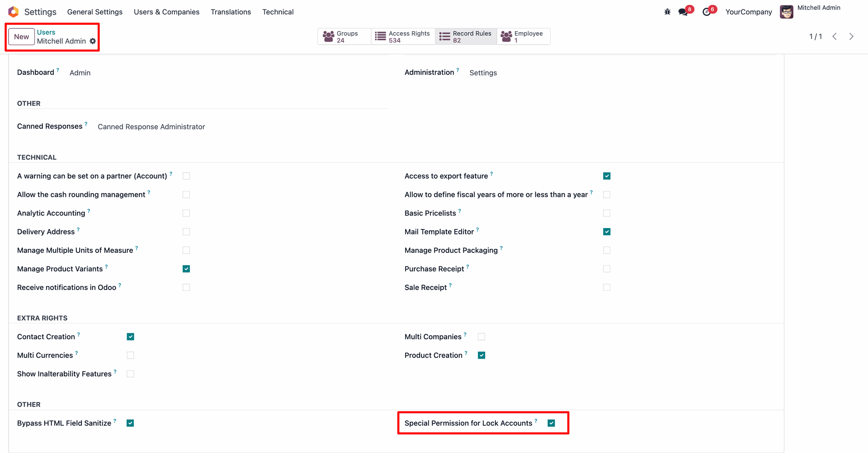Enable Analytic Accounting checkbox

pos(186,213)
